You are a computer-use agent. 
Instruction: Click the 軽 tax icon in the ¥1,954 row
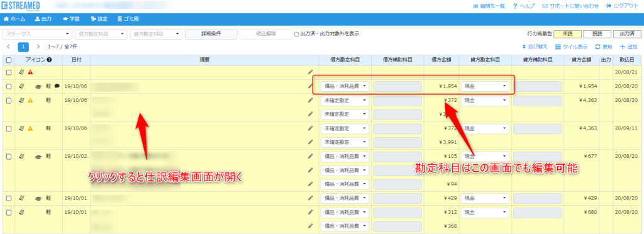48,87
